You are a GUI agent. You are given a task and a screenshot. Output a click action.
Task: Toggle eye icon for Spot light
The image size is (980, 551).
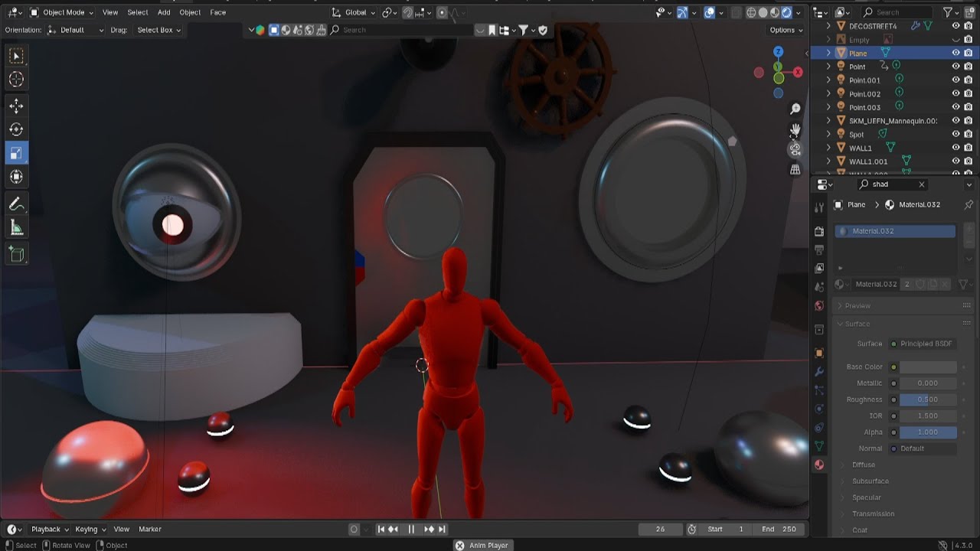click(x=955, y=134)
